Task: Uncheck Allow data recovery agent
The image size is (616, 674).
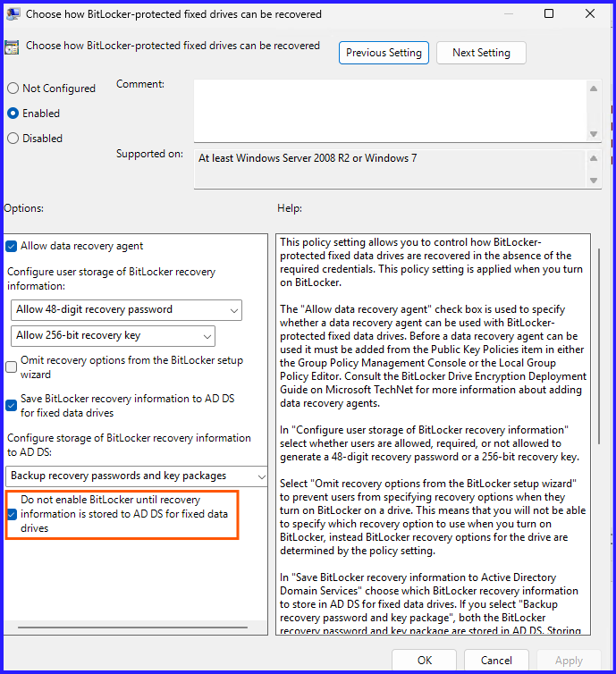Action: (x=12, y=247)
